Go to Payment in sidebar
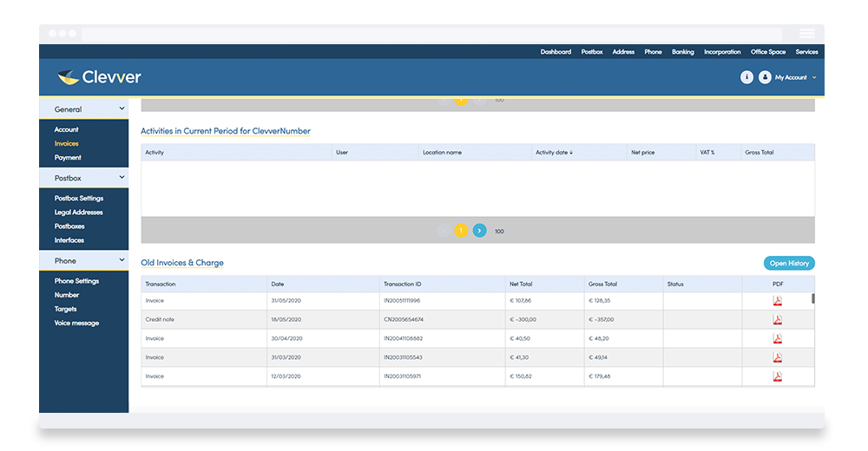The image size is (868, 451). 68,158
